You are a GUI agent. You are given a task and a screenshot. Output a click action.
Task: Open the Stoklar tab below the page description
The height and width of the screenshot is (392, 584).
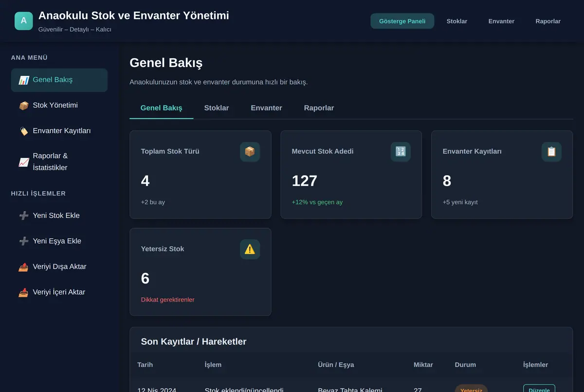click(217, 108)
